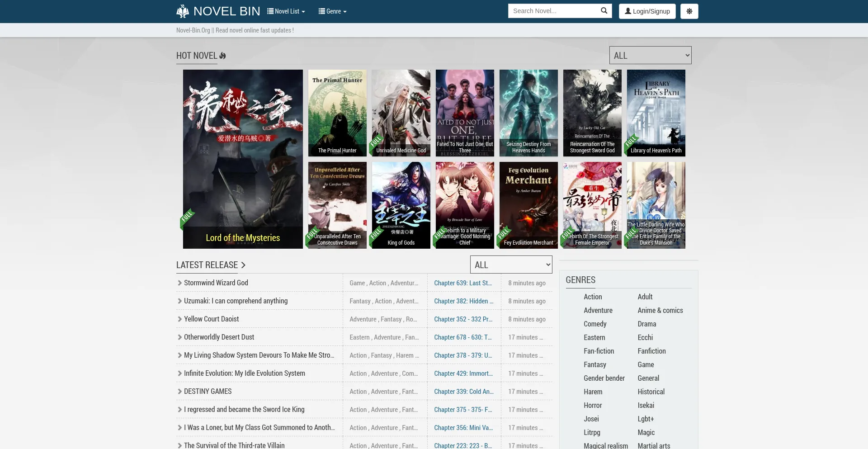Screen dimensions: 868x449
Task: Click the search magnifier icon
Action: coord(604,11)
